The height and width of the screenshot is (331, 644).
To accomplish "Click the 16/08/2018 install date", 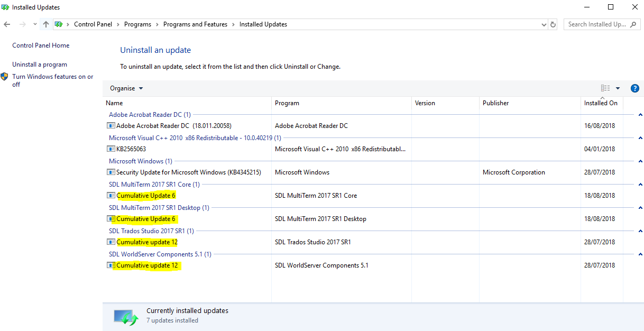I will tap(600, 126).
